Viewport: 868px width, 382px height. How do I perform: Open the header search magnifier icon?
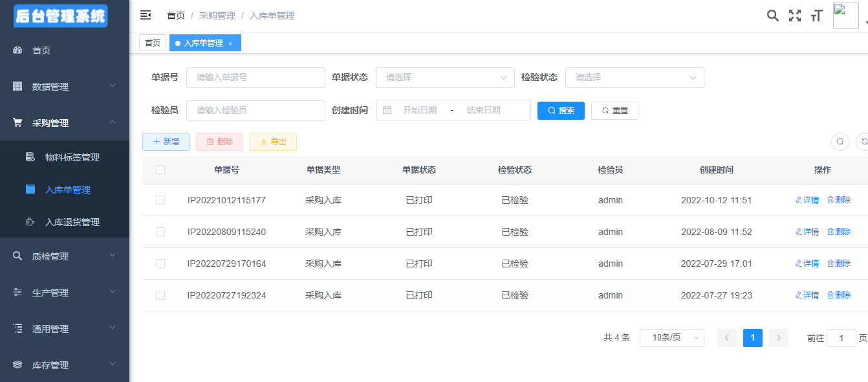tap(772, 16)
